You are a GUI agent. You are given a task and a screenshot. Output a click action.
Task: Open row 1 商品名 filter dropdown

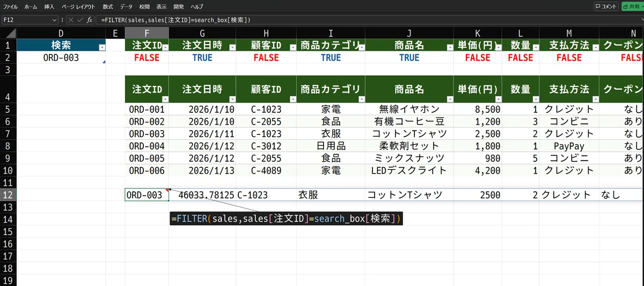point(449,48)
